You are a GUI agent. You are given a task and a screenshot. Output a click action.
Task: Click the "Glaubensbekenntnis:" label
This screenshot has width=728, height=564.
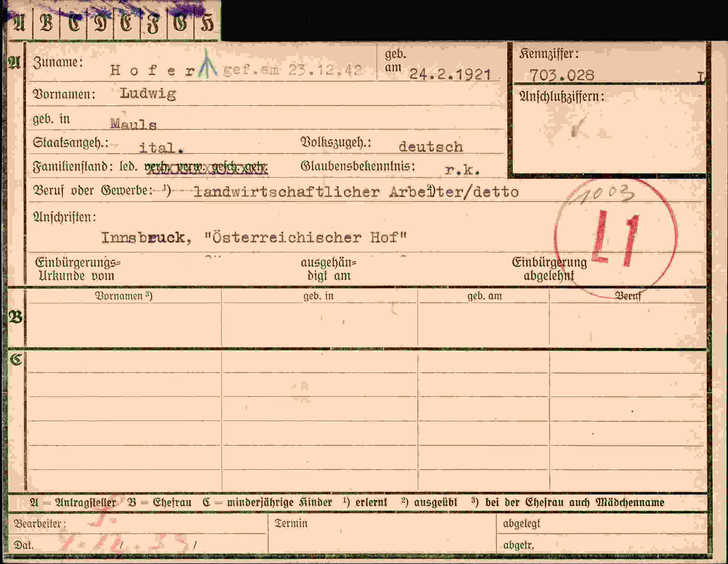coord(358,166)
